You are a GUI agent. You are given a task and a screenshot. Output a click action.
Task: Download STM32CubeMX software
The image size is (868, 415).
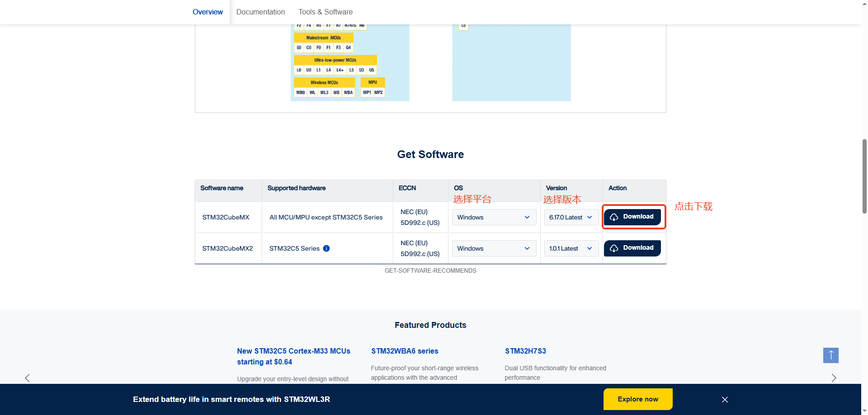(632, 217)
